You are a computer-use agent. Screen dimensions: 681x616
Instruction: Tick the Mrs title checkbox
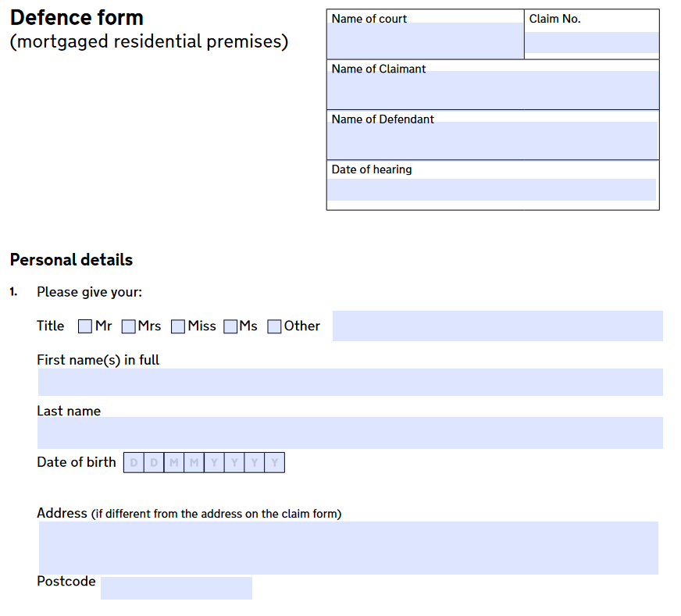click(129, 326)
